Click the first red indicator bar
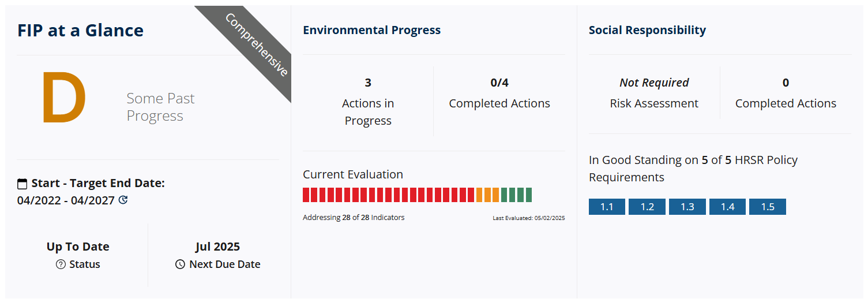The width and height of the screenshot is (868, 302). tap(306, 195)
